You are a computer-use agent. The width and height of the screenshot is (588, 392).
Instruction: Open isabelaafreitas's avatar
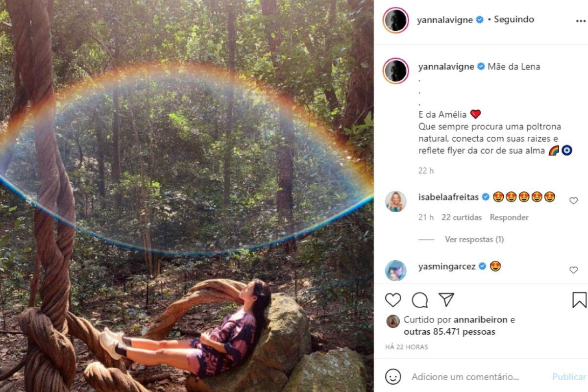pos(396,201)
